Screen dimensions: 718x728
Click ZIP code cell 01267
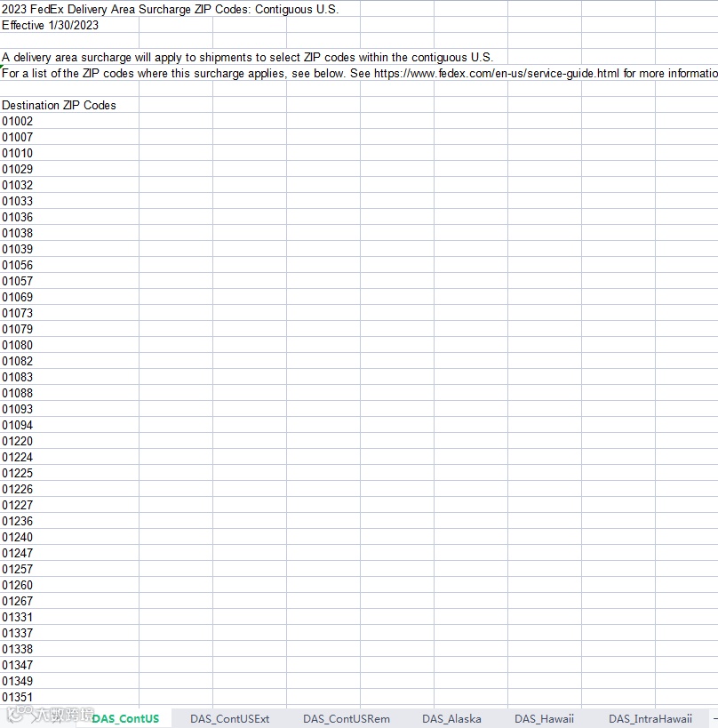(69, 601)
